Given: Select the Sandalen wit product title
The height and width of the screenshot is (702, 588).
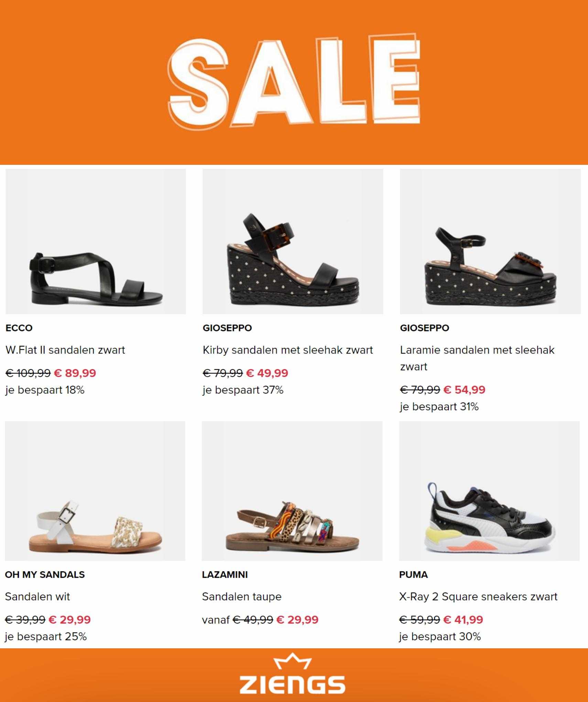Looking at the screenshot, I should [37, 596].
